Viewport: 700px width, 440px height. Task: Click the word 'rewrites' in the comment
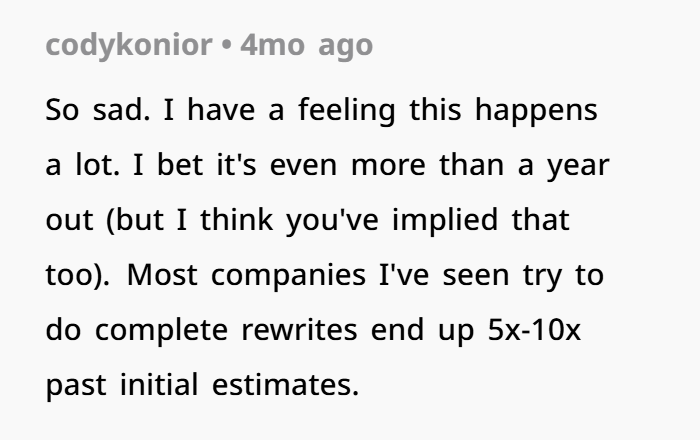(299, 330)
